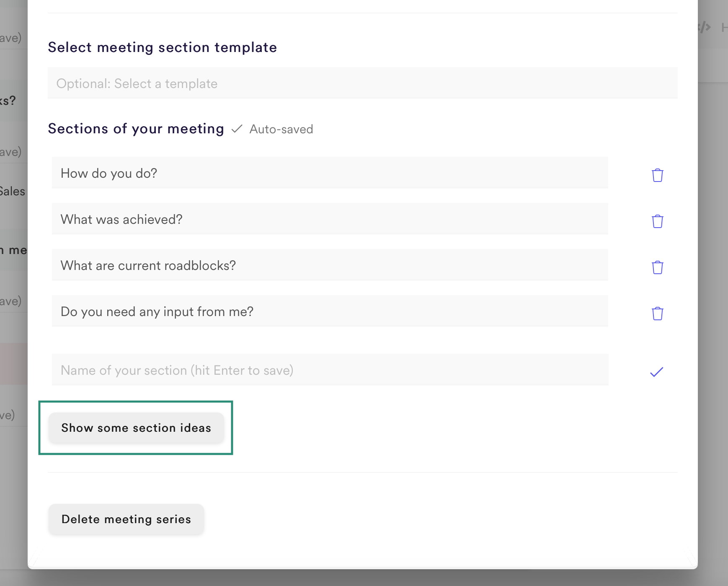Viewport: 728px width, 586px height.
Task: Trash the "Do you need any input" section
Action: pos(657,314)
